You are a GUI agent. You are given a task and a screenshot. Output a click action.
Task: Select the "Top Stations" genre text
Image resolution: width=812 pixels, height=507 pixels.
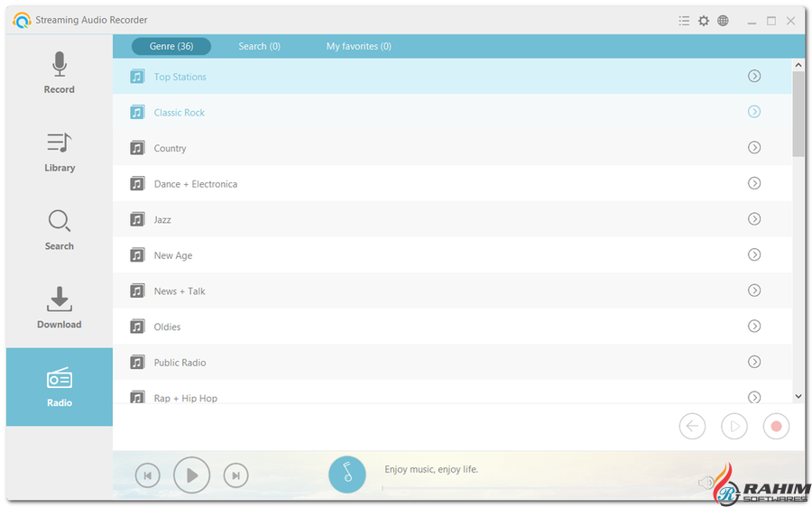click(180, 77)
